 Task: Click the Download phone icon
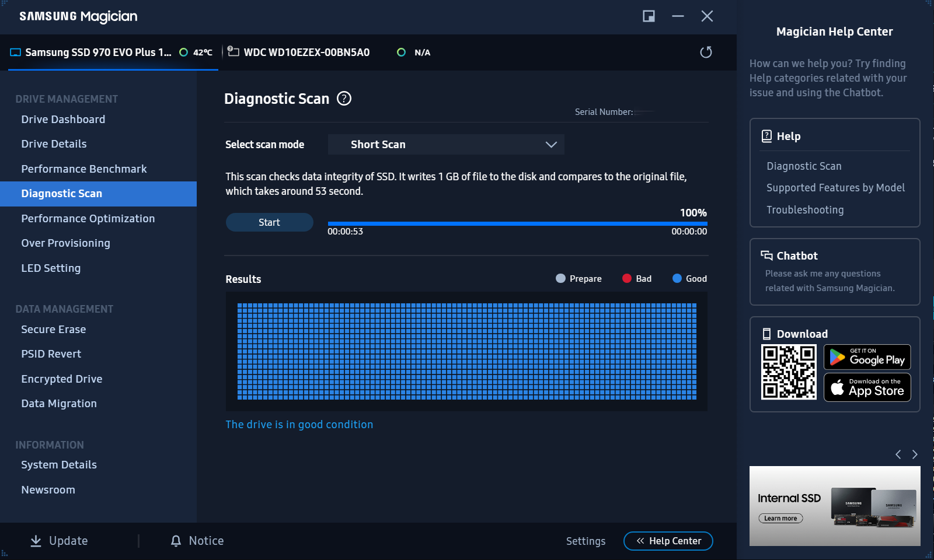(766, 334)
